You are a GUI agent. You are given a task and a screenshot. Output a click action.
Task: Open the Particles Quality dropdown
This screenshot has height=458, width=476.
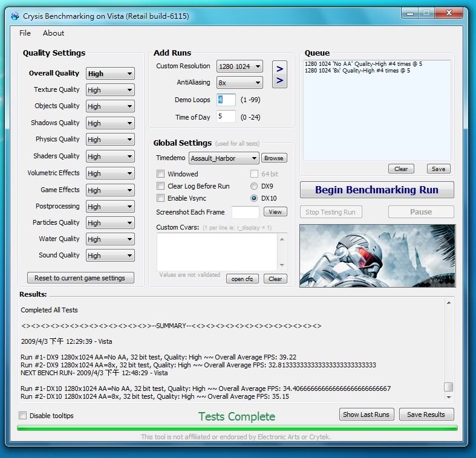coord(110,223)
